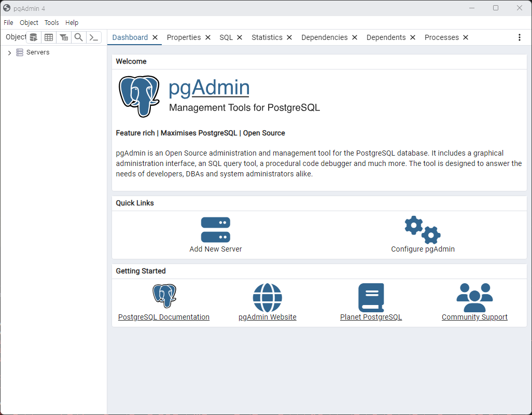
Task: Minimize the pgAdmin 4 window
Action: 472,8
